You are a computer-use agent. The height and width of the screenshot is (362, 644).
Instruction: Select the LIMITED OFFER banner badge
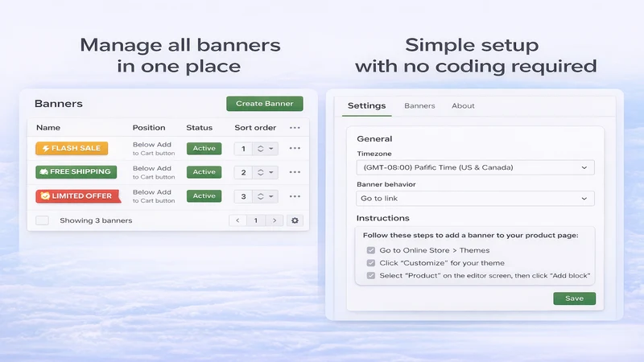[78, 196]
